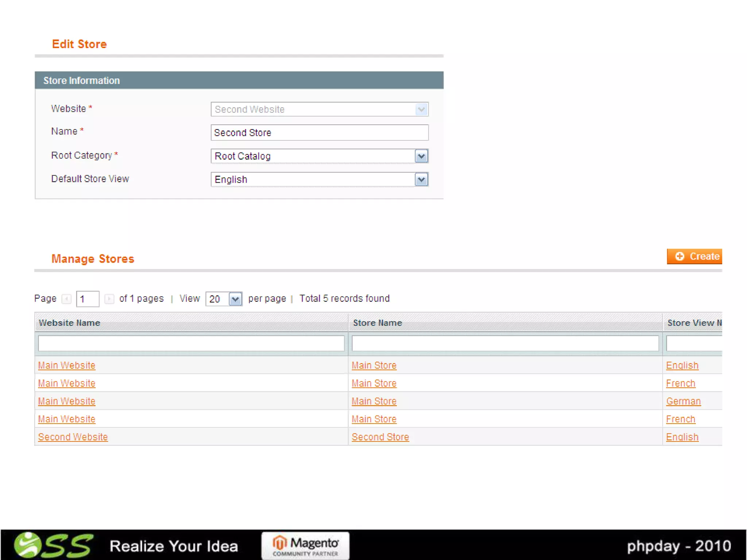This screenshot has height=560, width=747.
Task: Click the Website Name filter field
Action: coord(191,343)
